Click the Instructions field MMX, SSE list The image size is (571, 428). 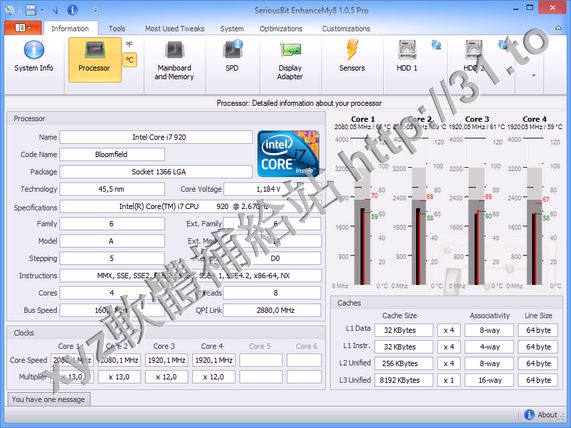click(x=190, y=276)
